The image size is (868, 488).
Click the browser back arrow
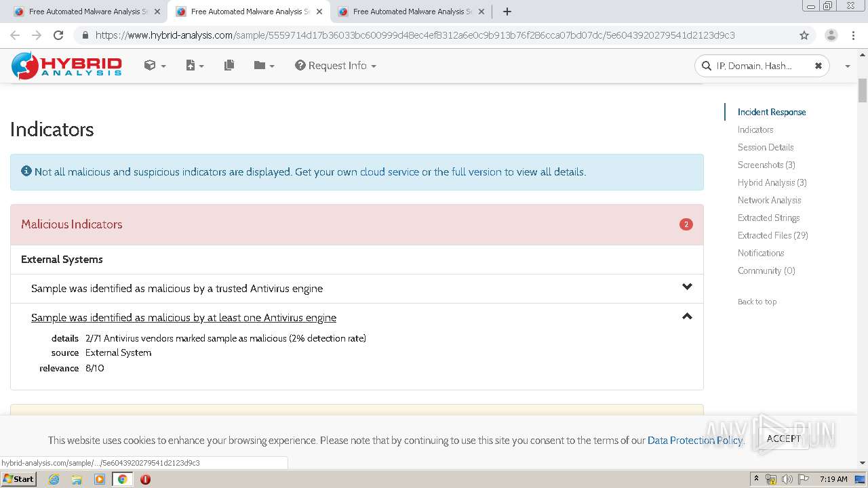click(x=15, y=35)
